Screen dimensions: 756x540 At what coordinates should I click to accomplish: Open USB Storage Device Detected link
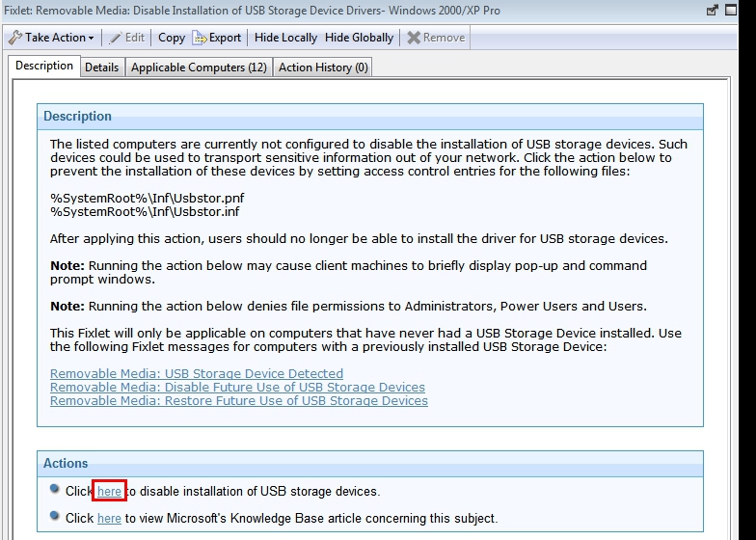[x=197, y=373]
